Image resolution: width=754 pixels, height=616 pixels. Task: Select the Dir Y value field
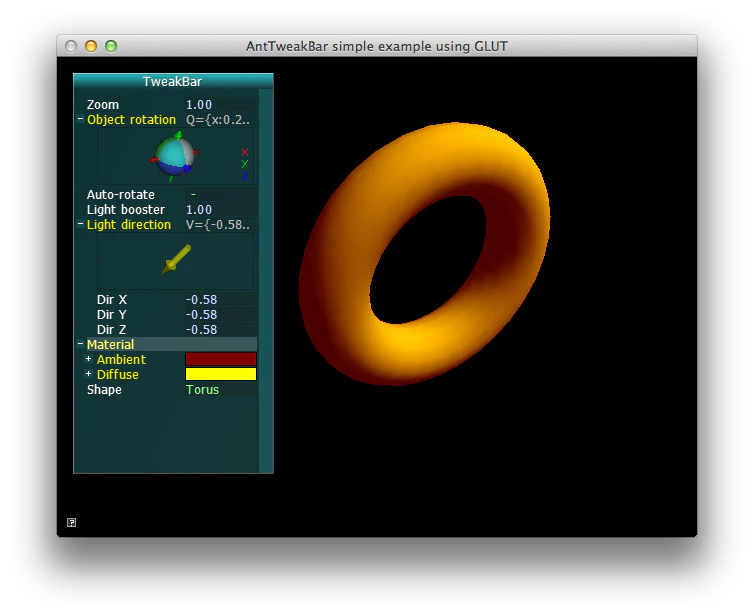(x=221, y=314)
